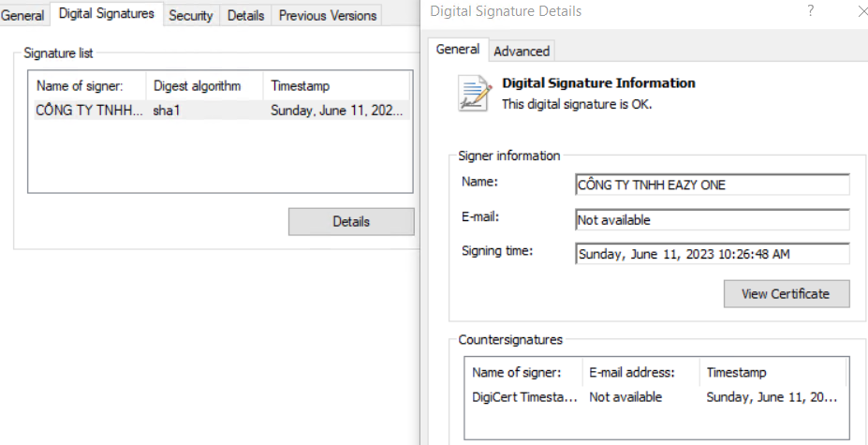
Task: Sort Countersignatures by Timestamp column
Action: tap(773, 372)
